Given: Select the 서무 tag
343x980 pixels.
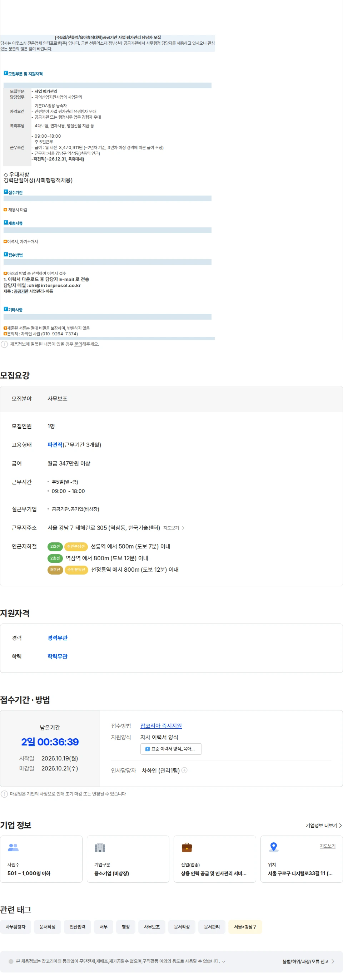Looking at the screenshot, I should coord(103,927).
